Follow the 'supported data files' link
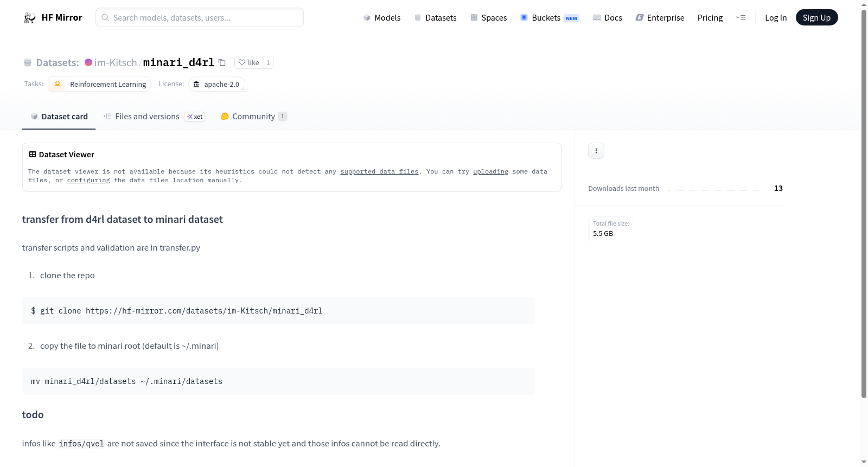The width and height of the screenshot is (868, 467). coord(379,171)
